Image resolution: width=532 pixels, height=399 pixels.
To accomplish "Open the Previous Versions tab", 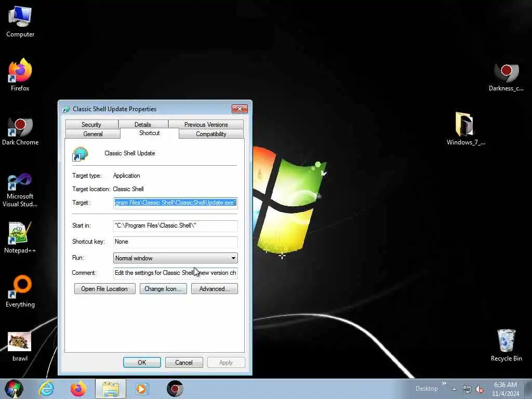I will tap(206, 125).
